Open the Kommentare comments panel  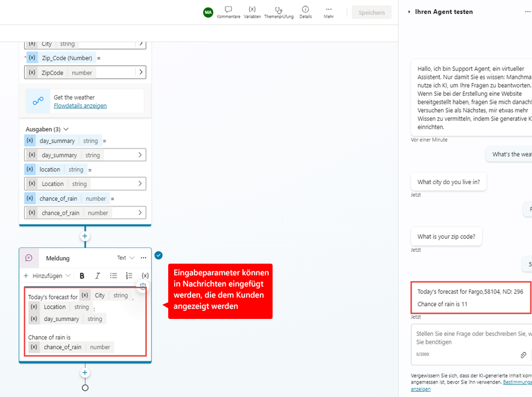tap(229, 12)
